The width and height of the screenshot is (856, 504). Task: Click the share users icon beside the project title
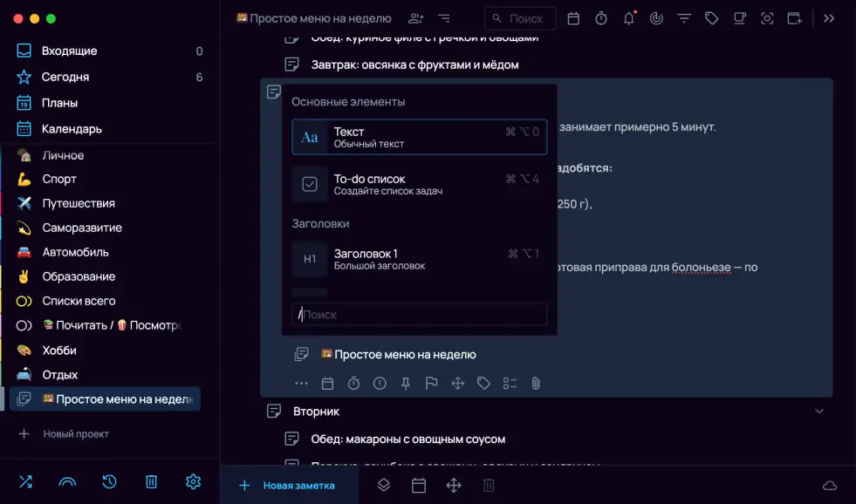(416, 18)
